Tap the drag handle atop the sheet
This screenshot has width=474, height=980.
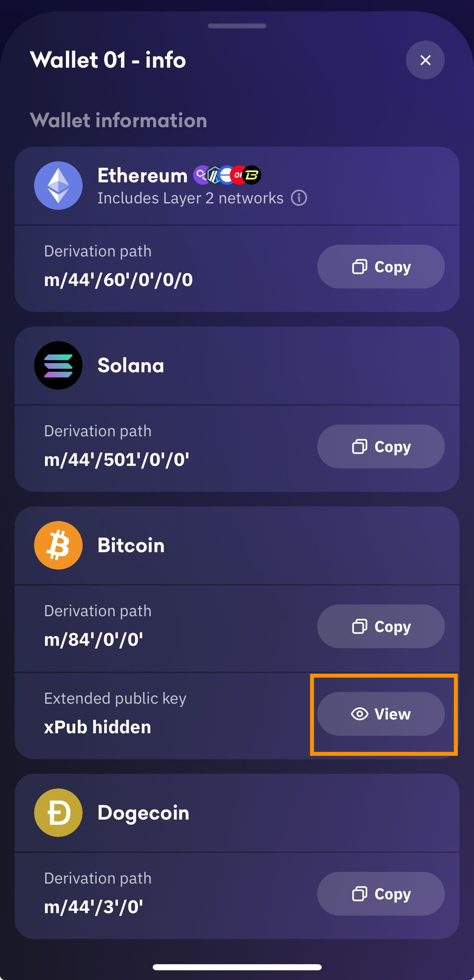(x=237, y=26)
